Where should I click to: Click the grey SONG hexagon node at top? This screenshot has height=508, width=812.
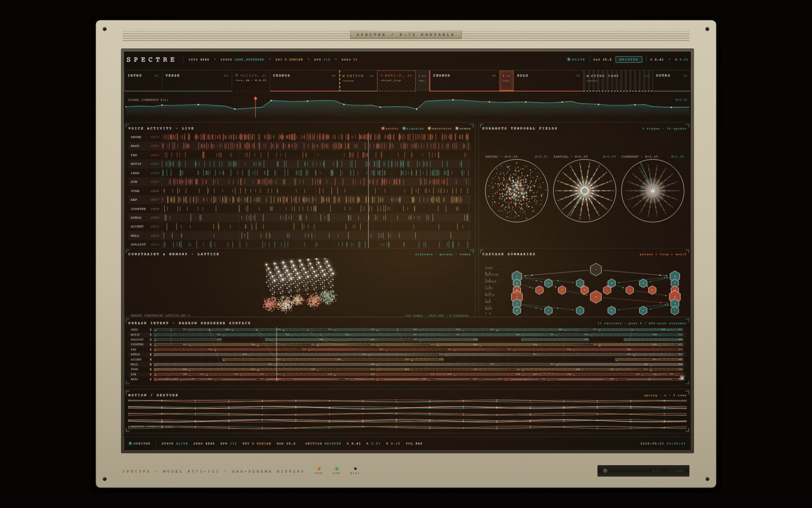click(596, 269)
